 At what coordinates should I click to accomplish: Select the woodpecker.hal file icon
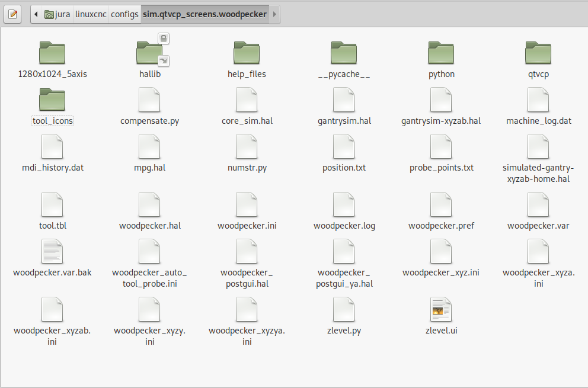tap(149, 205)
